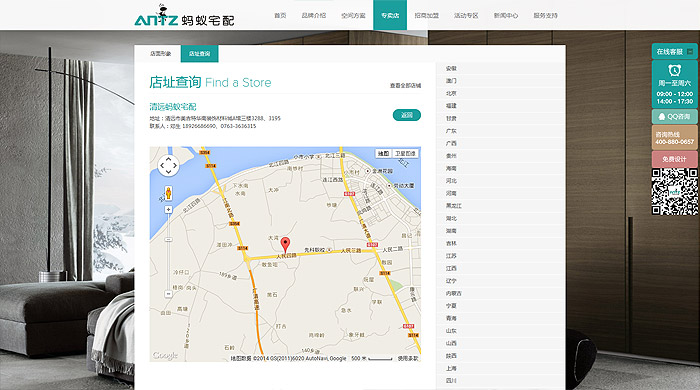Collapse the 在线客服 panel with its minimize icon
Viewport: 700px width, 390px height.
690,52
